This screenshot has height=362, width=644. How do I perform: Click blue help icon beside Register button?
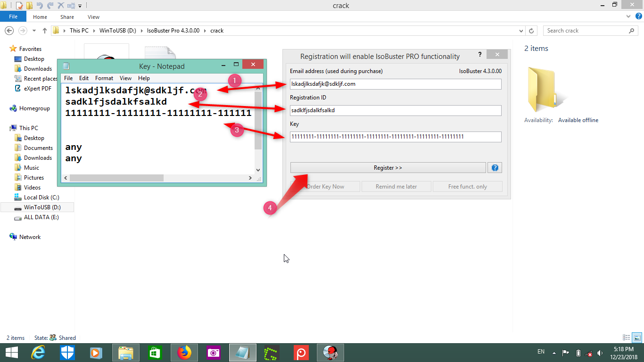495,168
